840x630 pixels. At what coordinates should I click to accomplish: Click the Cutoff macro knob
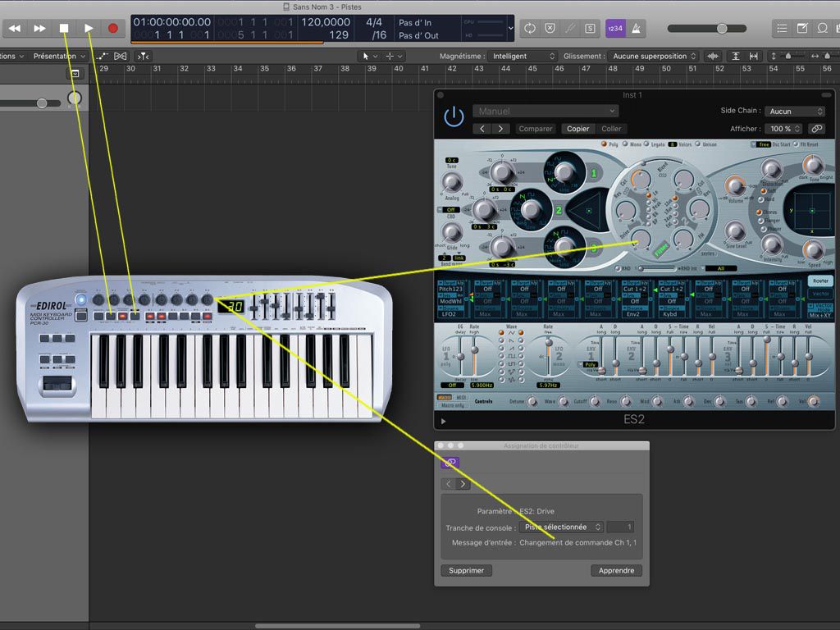594,401
